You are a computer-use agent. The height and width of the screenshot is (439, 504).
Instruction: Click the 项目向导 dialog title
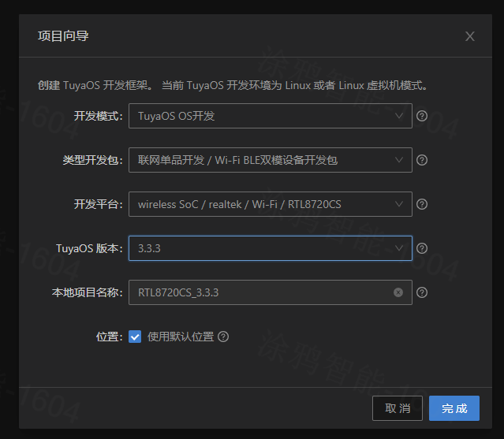(63, 36)
